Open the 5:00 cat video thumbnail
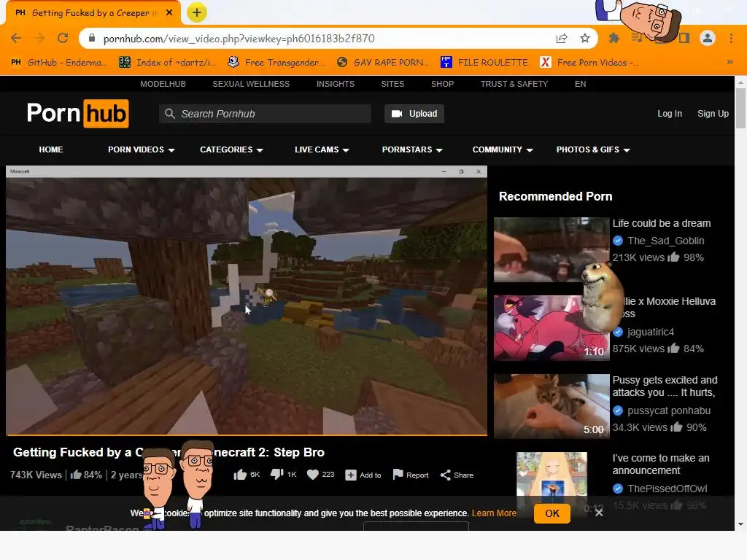Viewport: 747px width, 560px height. 551,406
